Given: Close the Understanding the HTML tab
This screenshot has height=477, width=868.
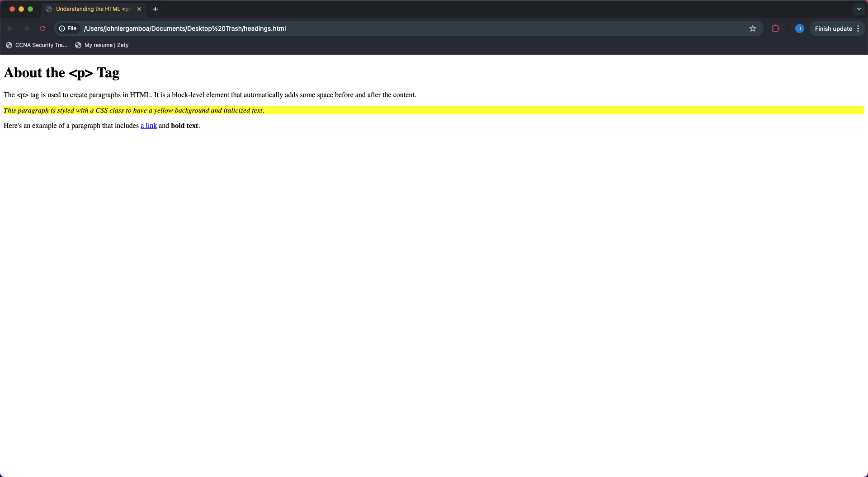Looking at the screenshot, I should 139,9.
